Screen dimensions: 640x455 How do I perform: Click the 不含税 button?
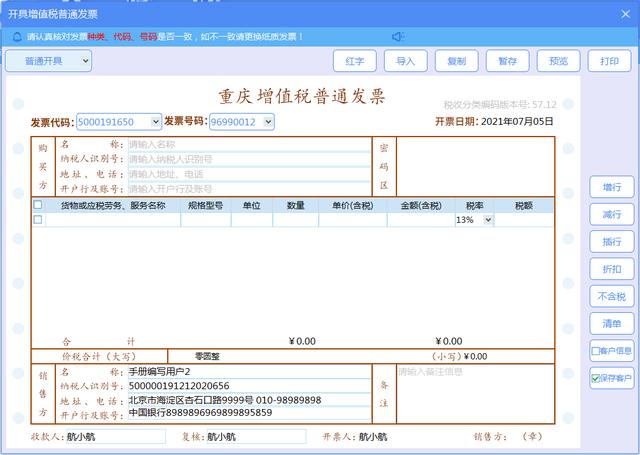point(612,296)
